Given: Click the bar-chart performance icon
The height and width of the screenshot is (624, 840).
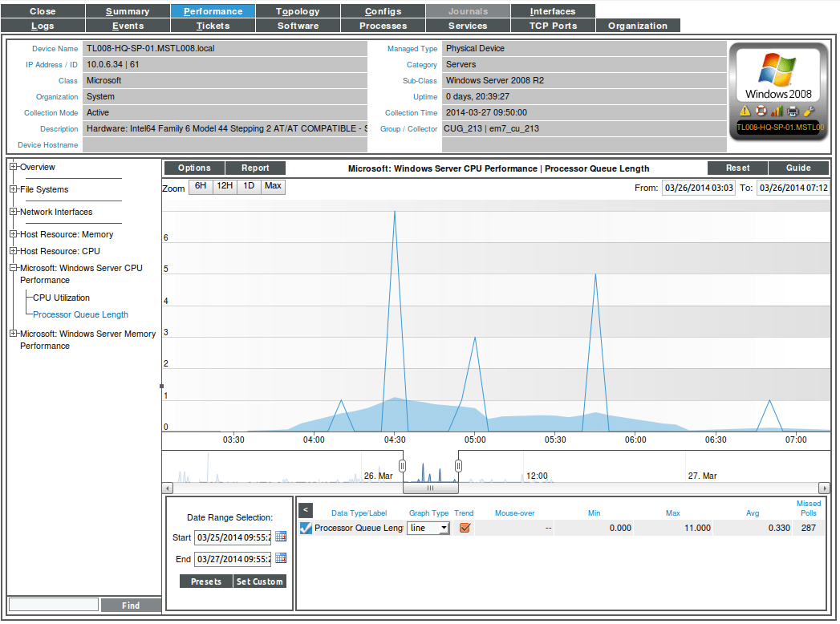Looking at the screenshot, I should (777, 111).
